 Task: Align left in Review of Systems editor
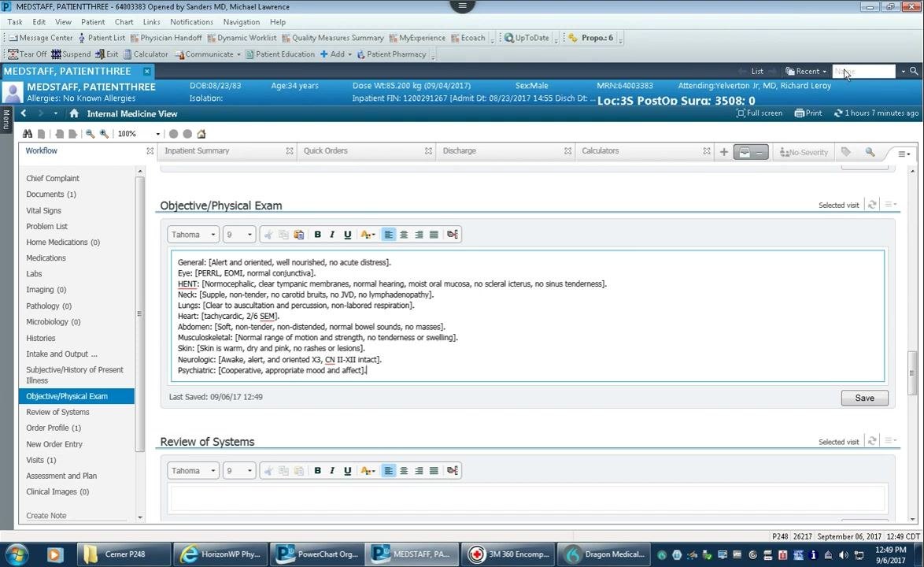388,470
